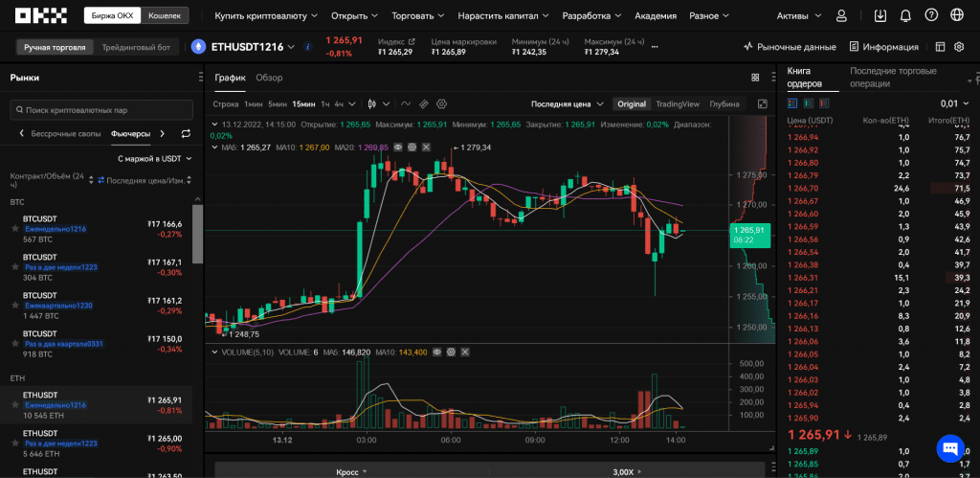Screen dimensions: 980x478
Task: Open Последняя цена dropdown
Action: pos(568,103)
